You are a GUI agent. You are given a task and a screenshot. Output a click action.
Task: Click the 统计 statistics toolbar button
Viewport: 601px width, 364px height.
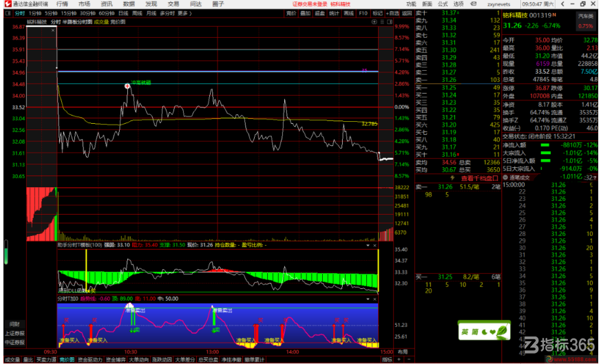click(334, 13)
